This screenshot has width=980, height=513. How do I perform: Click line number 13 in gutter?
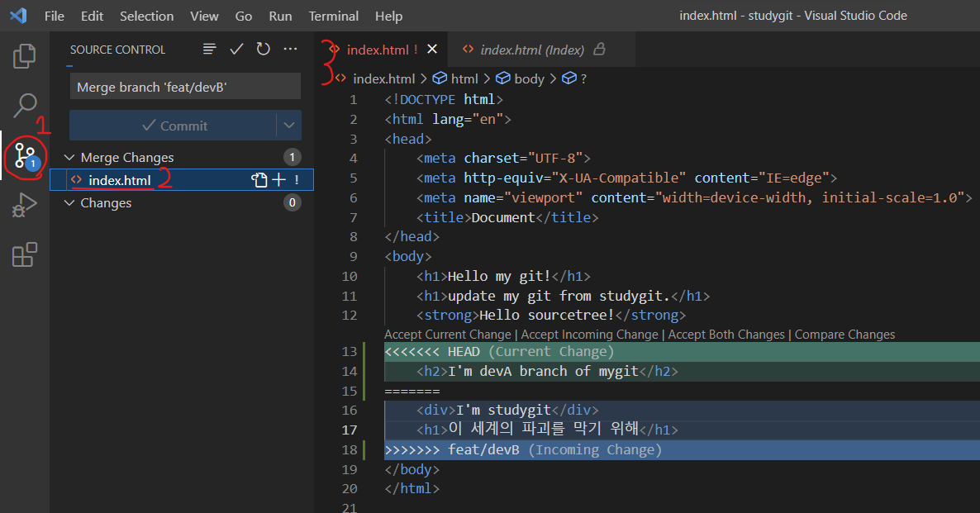(x=350, y=352)
